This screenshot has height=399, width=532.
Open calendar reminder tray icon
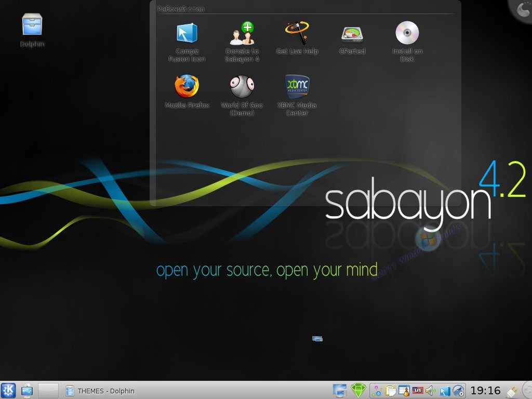coord(404,391)
